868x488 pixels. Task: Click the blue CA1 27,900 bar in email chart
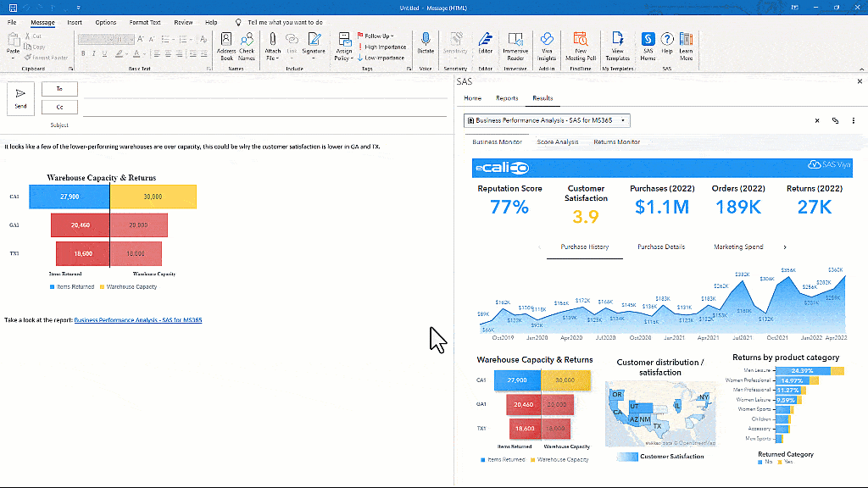click(70, 197)
